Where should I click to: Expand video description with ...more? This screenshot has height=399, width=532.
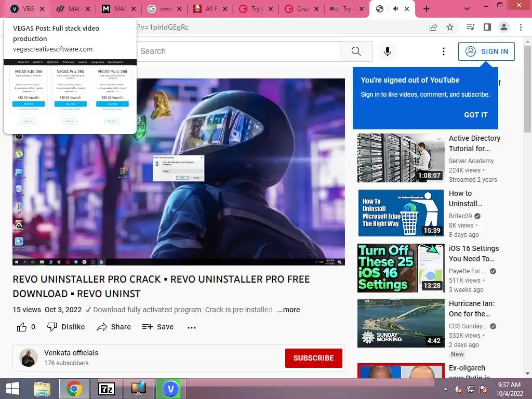coord(288,310)
